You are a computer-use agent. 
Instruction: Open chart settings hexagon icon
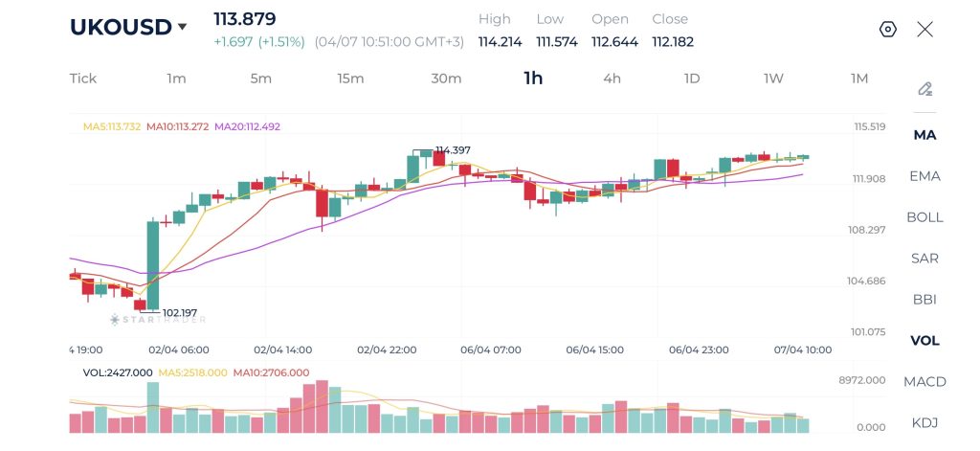coord(887,30)
